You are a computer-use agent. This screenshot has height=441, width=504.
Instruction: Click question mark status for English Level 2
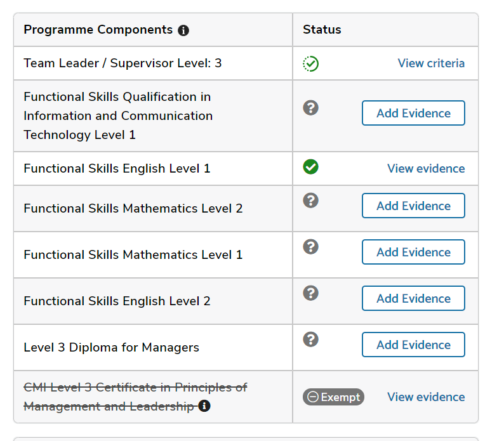pyautogui.click(x=310, y=293)
